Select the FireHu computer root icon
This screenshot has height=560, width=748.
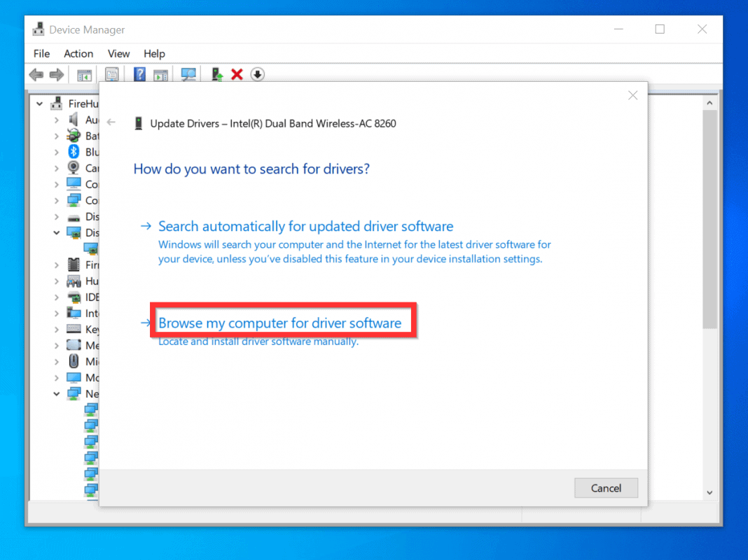(57, 102)
